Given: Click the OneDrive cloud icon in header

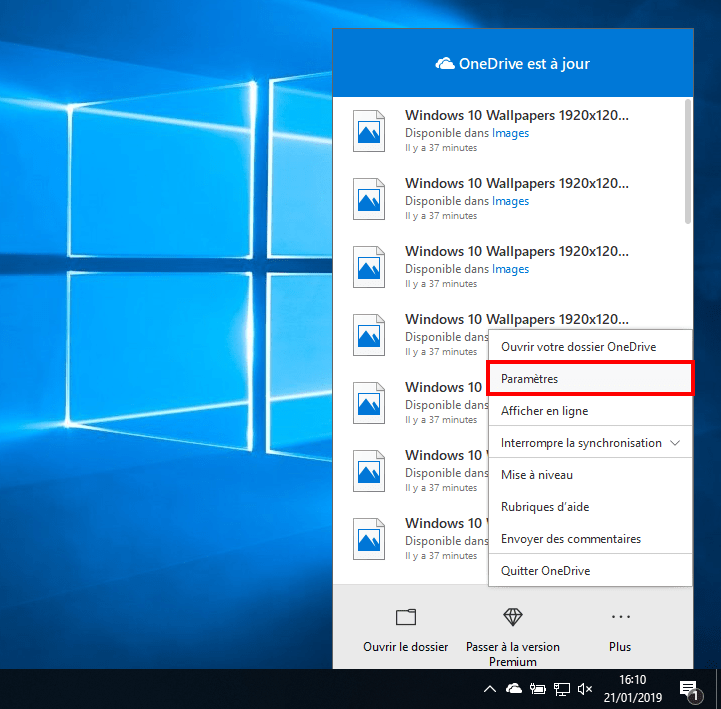Looking at the screenshot, I should pyautogui.click(x=445, y=63).
